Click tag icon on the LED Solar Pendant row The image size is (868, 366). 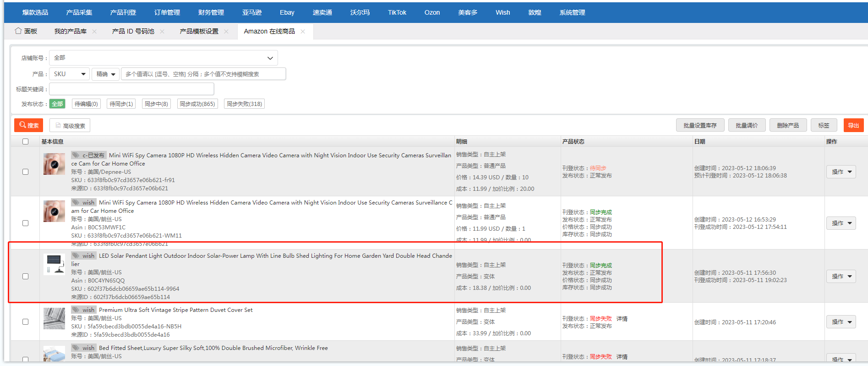pyautogui.click(x=76, y=255)
